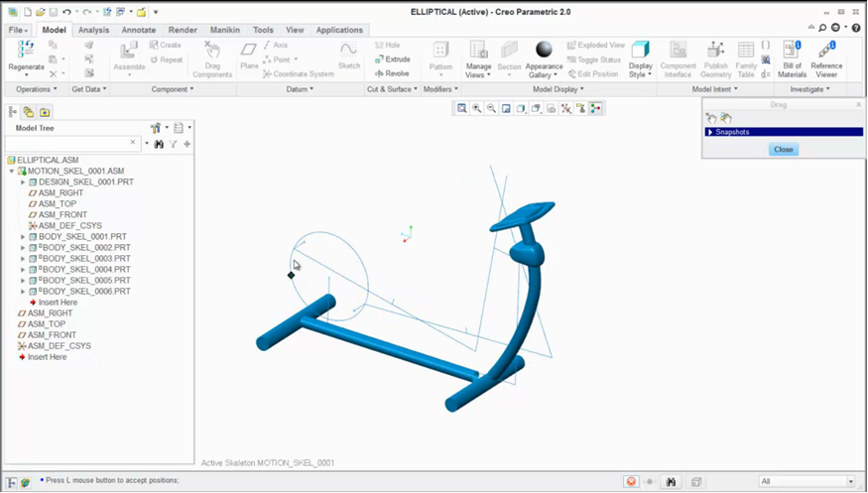868x493 pixels.
Task: Click the Display Style cube icon
Action: [x=641, y=50]
